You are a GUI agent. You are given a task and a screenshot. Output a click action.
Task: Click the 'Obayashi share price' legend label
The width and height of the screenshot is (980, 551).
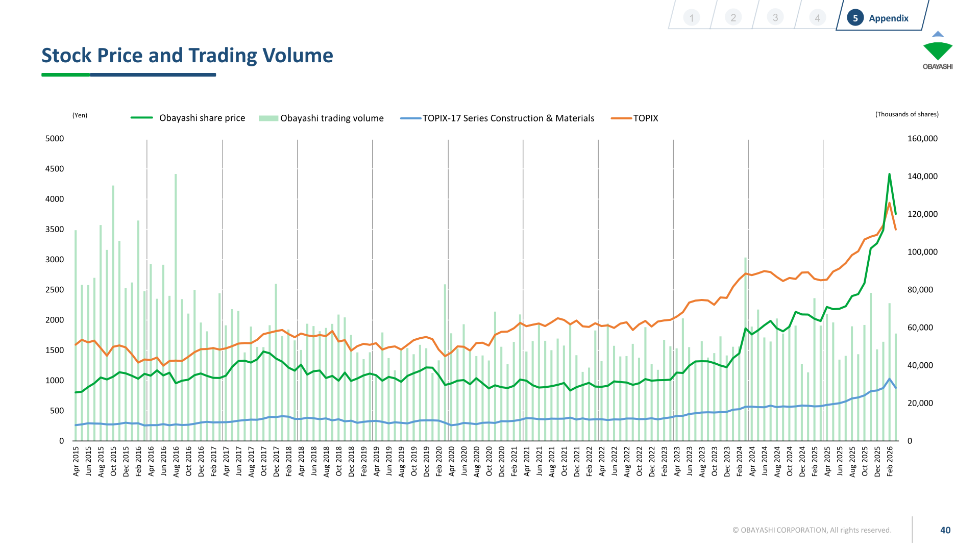202,118
